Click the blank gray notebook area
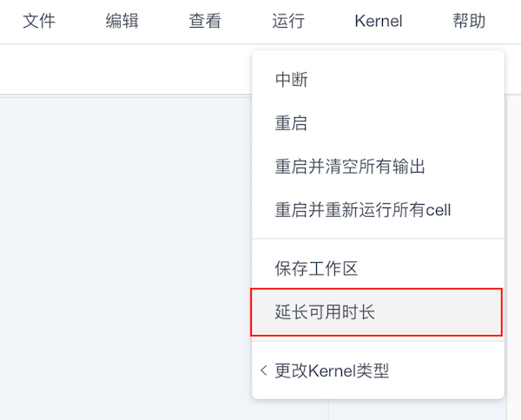This screenshot has width=521, height=420. click(126, 259)
